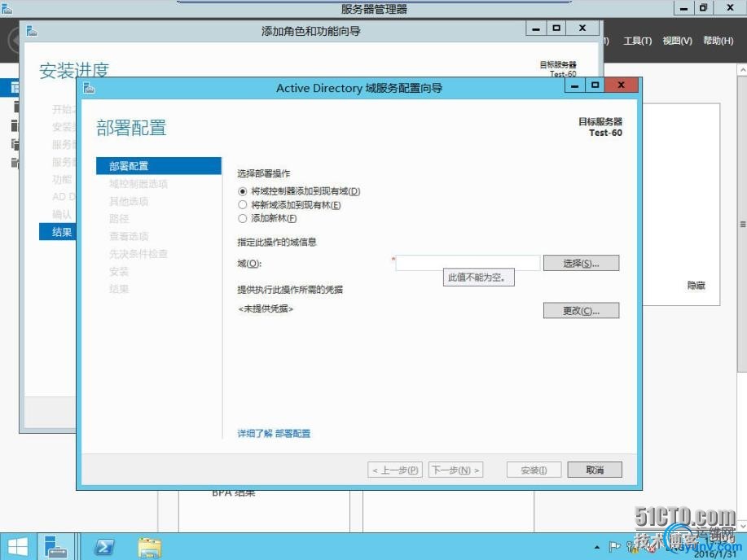Maximize the Active Directory configuration wizard
Image resolution: width=747 pixels, height=560 pixels.
click(x=595, y=85)
